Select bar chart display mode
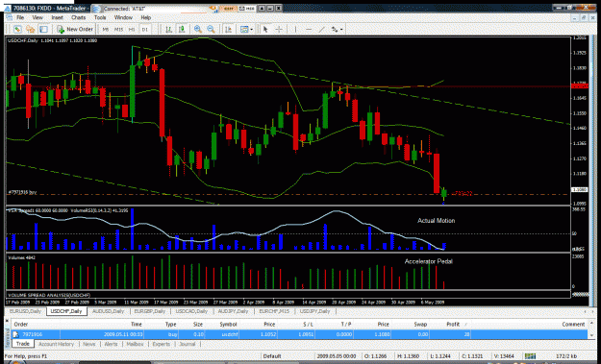 click(x=168, y=29)
